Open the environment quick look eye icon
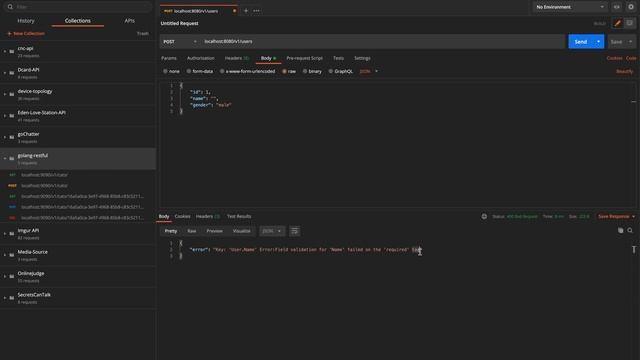 tap(617, 7)
